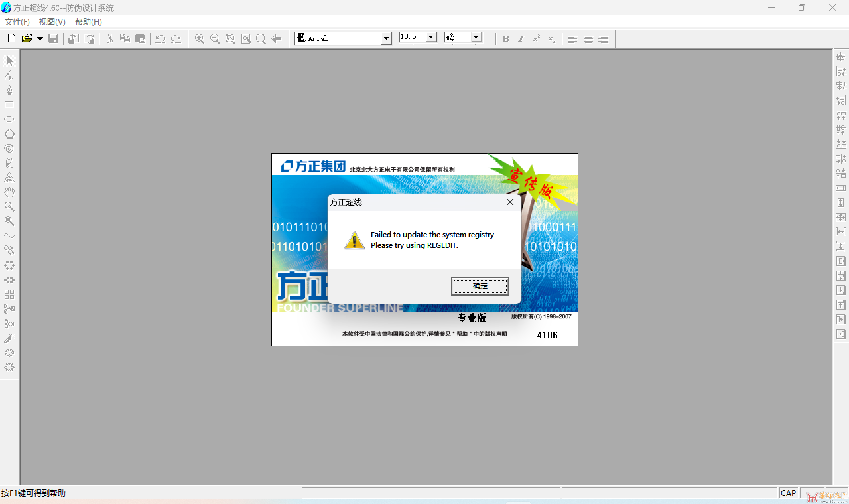Screen dimensions: 849x504
Task: Click the Undo arrow icon
Action: [160, 39]
